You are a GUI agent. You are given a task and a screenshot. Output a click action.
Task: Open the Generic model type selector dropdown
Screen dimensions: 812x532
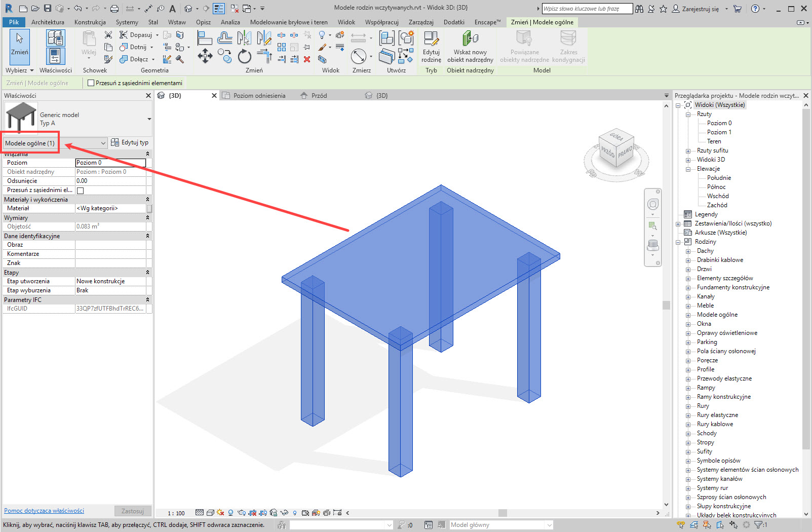click(149, 119)
